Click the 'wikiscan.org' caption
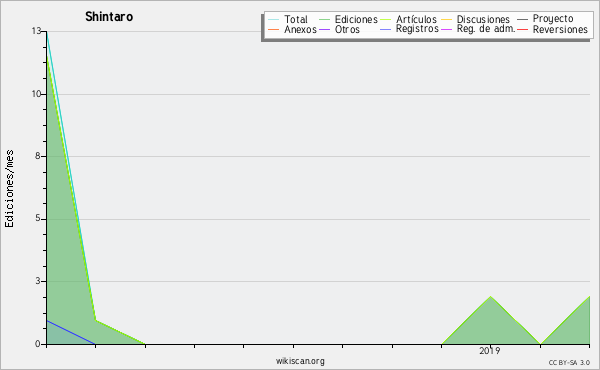Viewport: 600px width, 370px height. click(x=300, y=361)
